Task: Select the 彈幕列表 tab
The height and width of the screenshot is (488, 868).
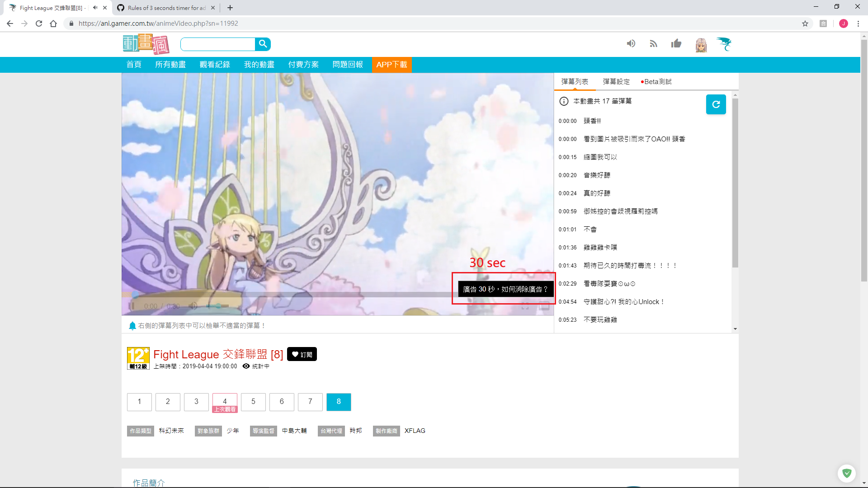Action: point(575,82)
